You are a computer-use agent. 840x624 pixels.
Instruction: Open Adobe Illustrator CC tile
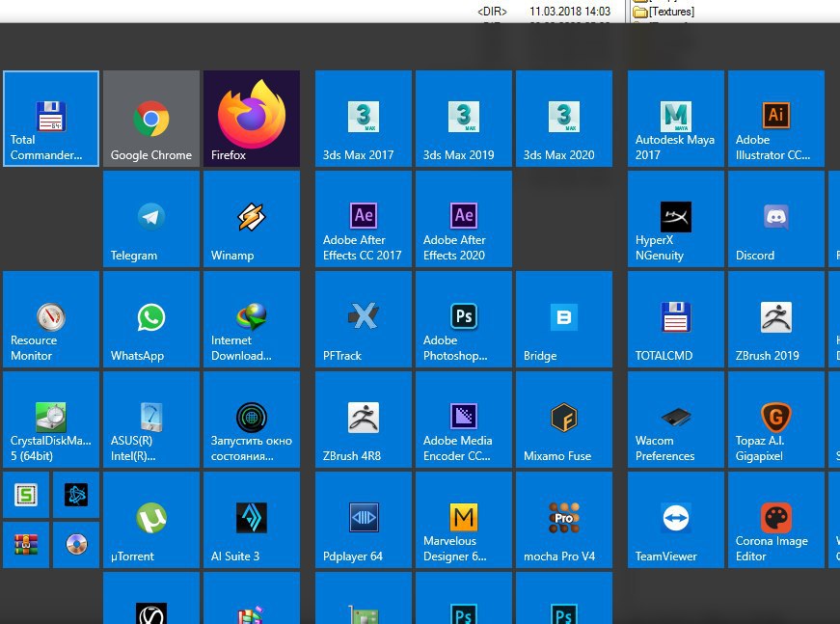coord(775,119)
